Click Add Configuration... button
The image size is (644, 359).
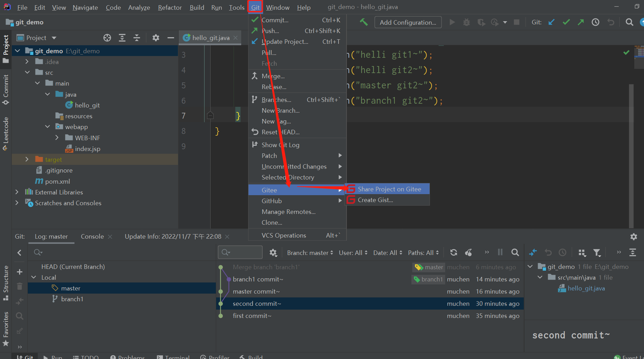408,22
